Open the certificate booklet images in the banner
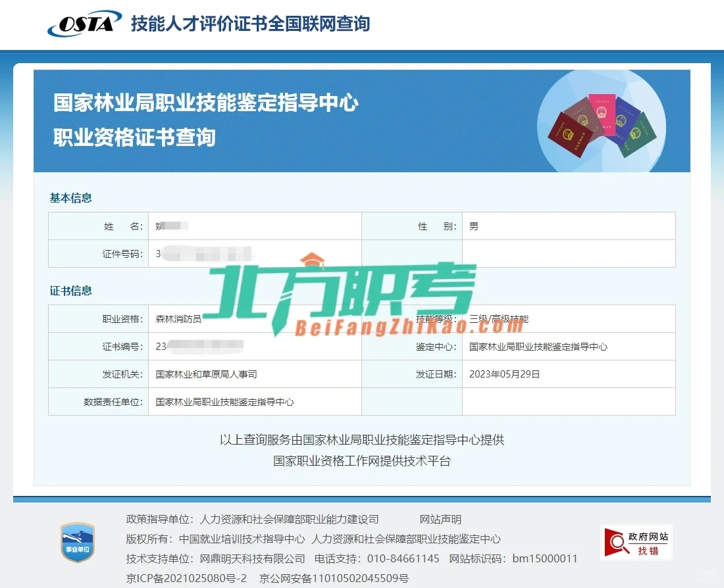 click(602, 124)
